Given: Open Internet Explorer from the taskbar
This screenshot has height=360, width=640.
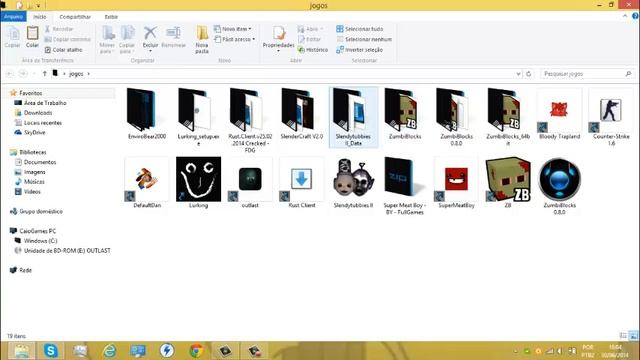Looking at the screenshot, I should (x=109, y=351).
